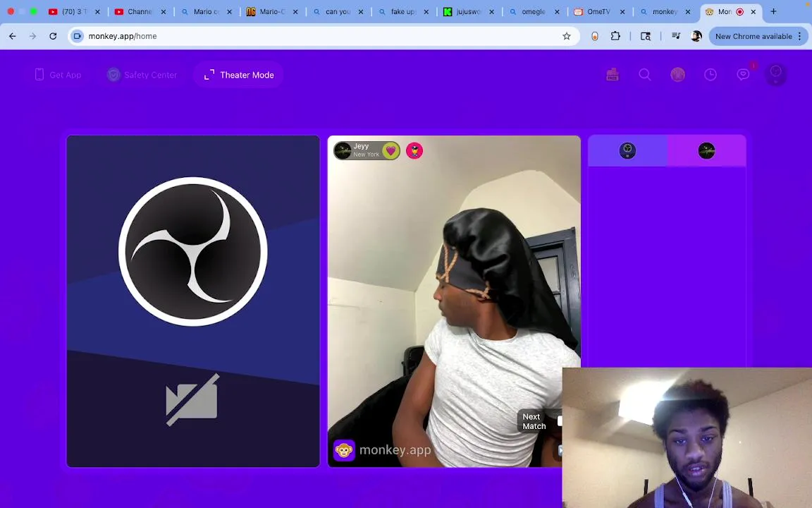This screenshot has width=812, height=508.
Task: Open the Safety Center link
Action: [142, 75]
